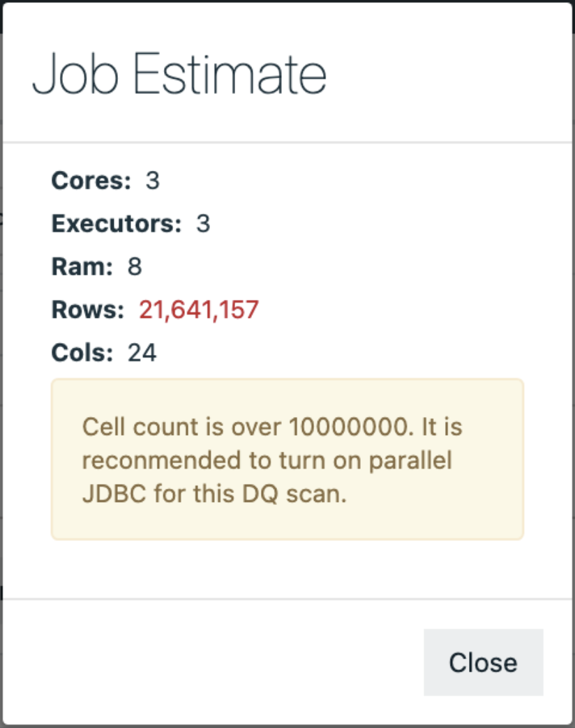
Task: Click the Ram value 8
Action: click(135, 266)
